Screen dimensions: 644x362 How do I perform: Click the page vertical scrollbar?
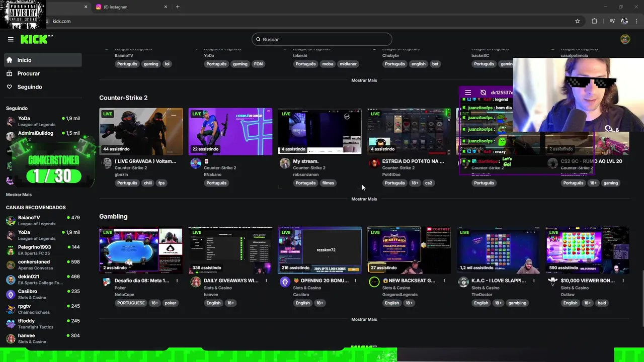point(641,299)
